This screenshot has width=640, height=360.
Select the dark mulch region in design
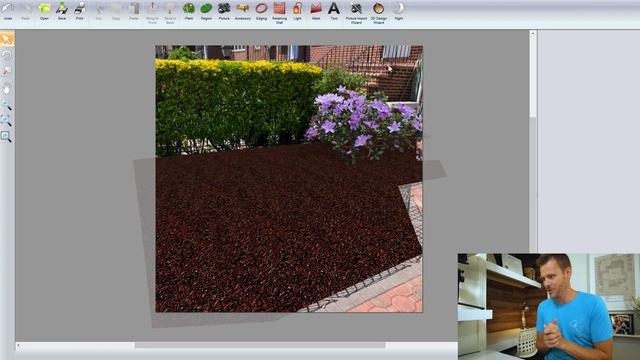pos(278,233)
